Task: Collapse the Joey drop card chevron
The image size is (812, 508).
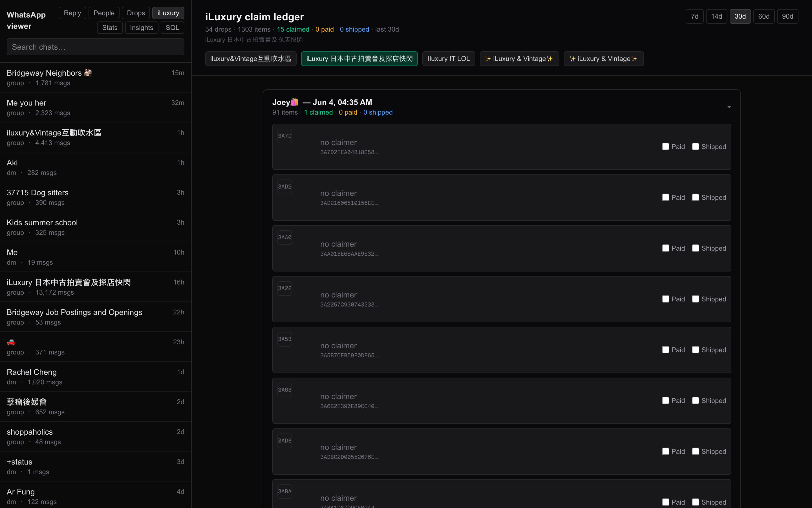Action: 729,107
